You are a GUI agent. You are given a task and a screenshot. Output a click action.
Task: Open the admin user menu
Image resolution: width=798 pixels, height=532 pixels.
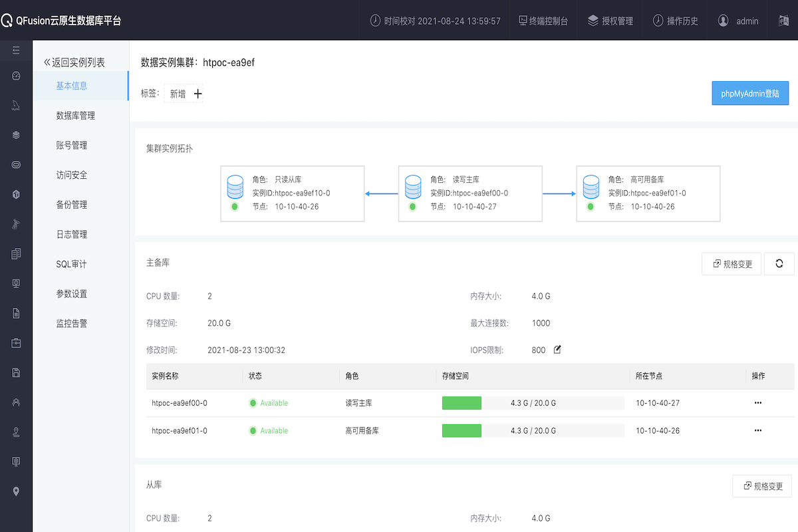click(738, 21)
